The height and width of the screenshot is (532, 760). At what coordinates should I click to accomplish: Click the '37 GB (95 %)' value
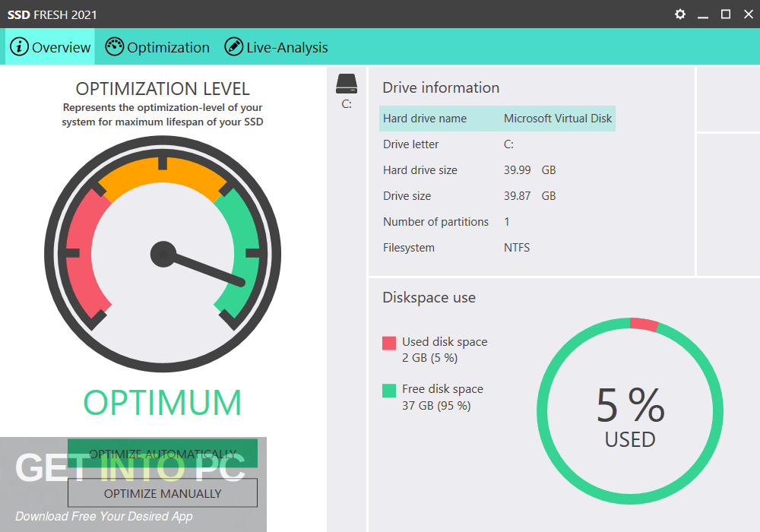pyautogui.click(x=436, y=406)
